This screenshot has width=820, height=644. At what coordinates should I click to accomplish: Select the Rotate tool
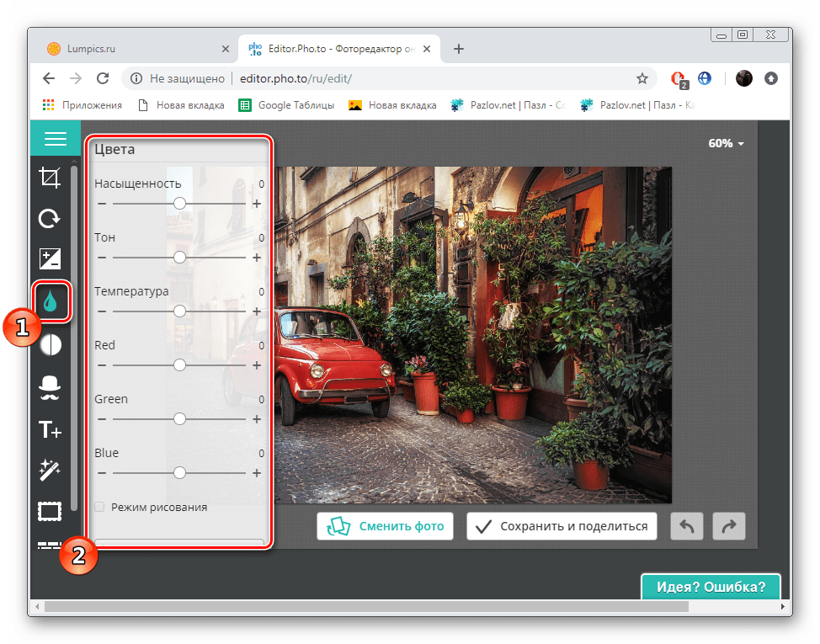tap(51, 219)
